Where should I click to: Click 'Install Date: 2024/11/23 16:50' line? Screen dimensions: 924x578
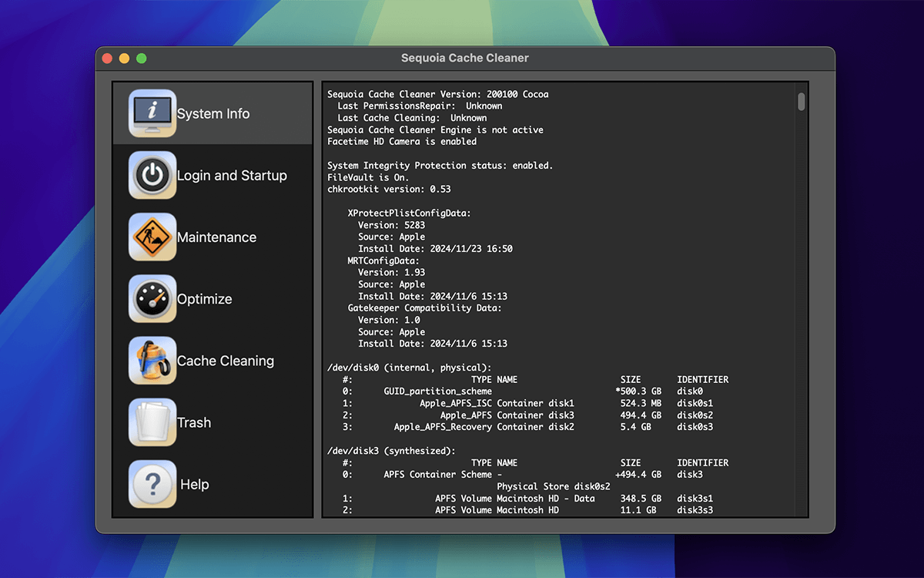[435, 249]
